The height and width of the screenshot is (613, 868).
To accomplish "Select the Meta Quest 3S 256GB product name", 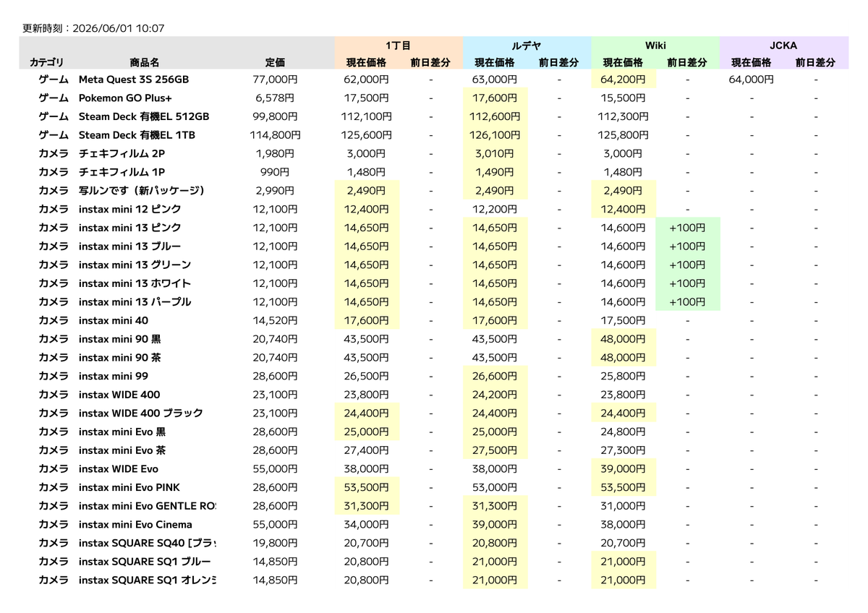I will click(x=134, y=80).
